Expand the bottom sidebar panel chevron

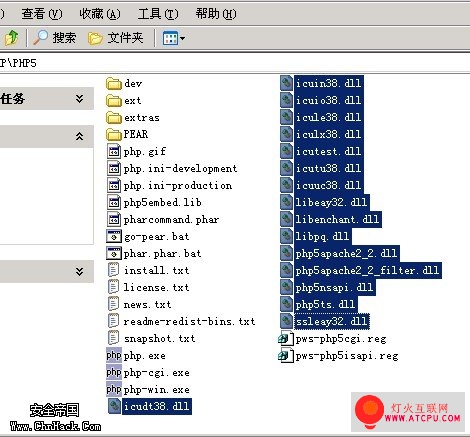click(79, 272)
